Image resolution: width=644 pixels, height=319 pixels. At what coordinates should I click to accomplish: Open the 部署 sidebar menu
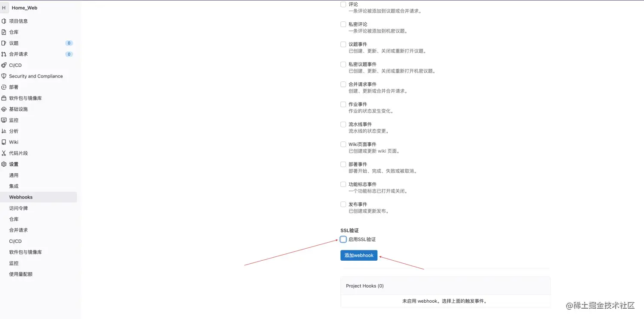pyautogui.click(x=14, y=87)
